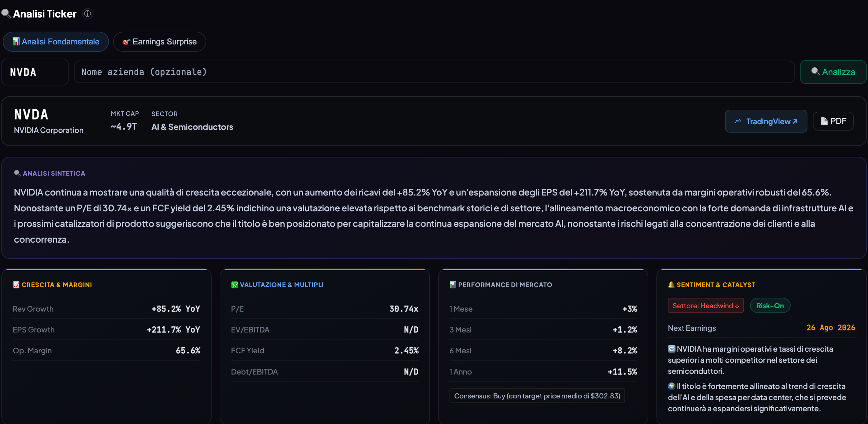868x424 pixels.
Task: Click the ANALISI SINTETICA heading
Action: [54, 173]
